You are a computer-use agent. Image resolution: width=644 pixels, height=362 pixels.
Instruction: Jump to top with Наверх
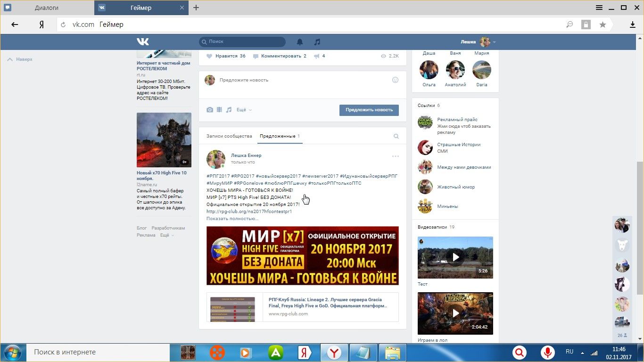20,59
